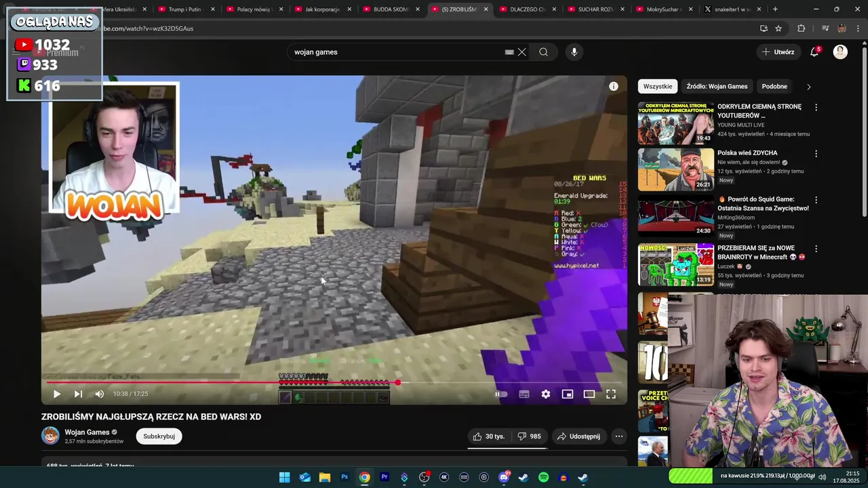Image resolution: width=868 pixels, height=488 pixels.
Task: Toggle autoplay switch in player controls
Action: click(x=501, y=394)
